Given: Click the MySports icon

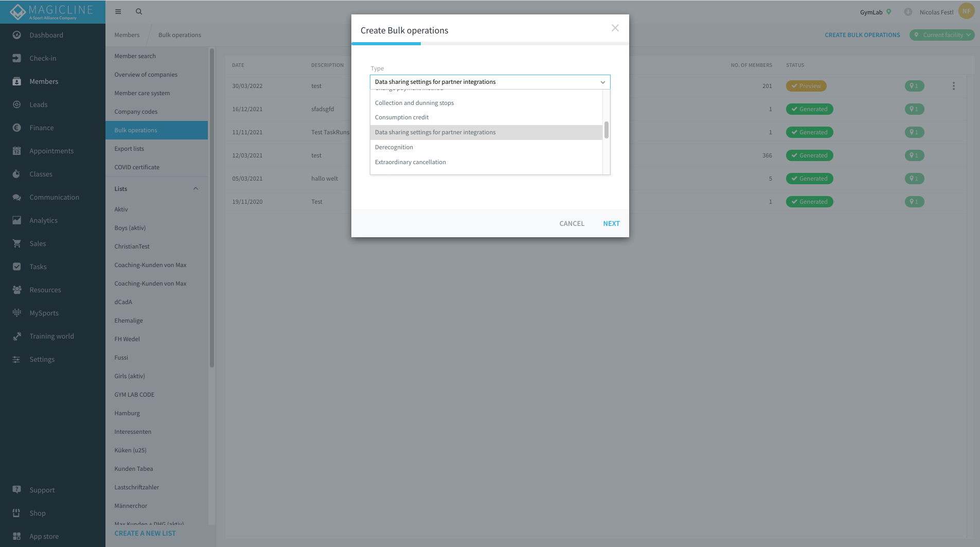Looking at the screenshot, I should [x=16, y=313].
